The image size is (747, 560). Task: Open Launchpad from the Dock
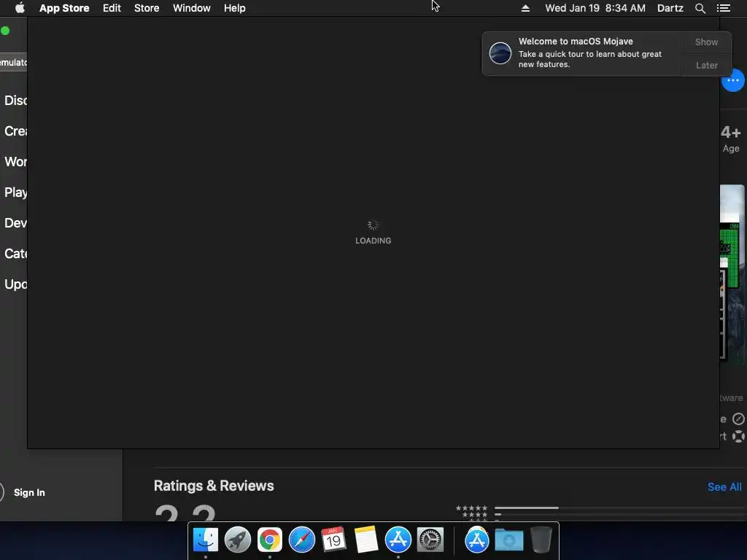pos(237,540)
